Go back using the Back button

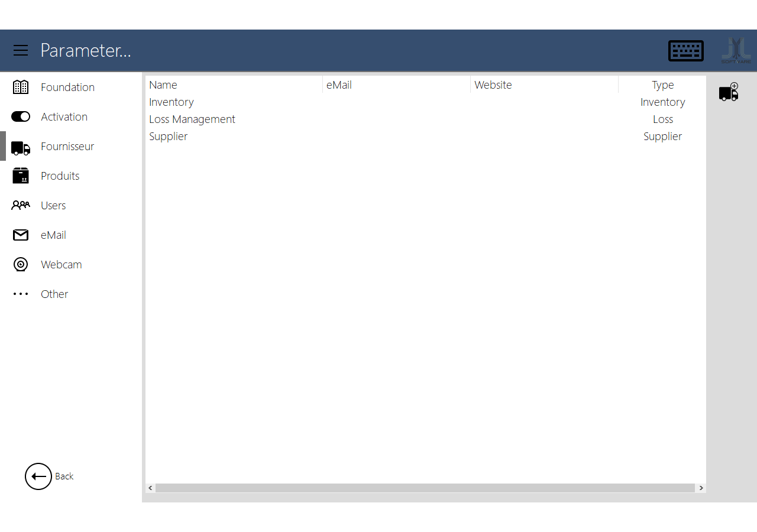[39, 476]
